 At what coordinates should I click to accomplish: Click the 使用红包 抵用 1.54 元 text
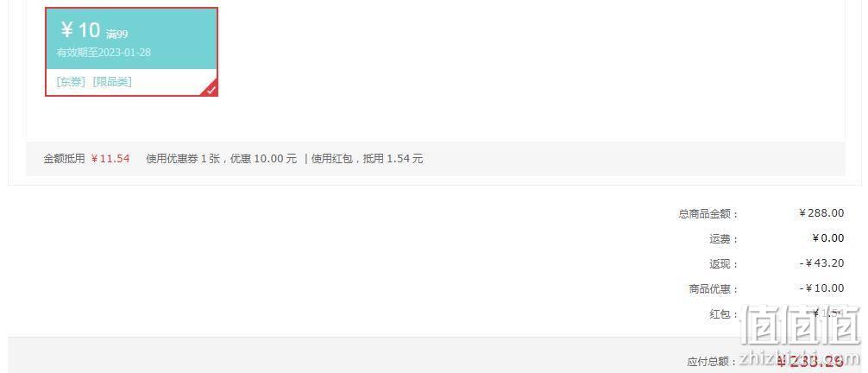[x=367, y=159]
